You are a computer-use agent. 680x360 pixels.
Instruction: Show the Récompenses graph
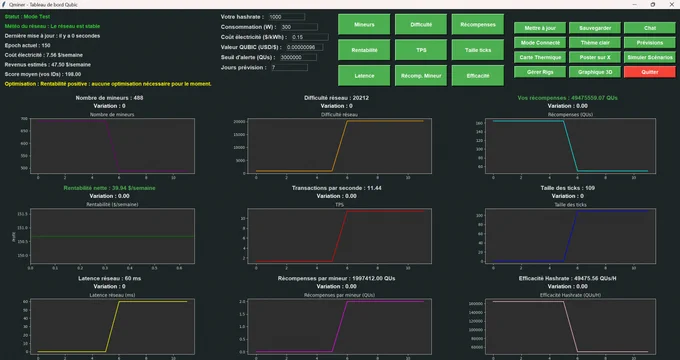pos(477,24)
